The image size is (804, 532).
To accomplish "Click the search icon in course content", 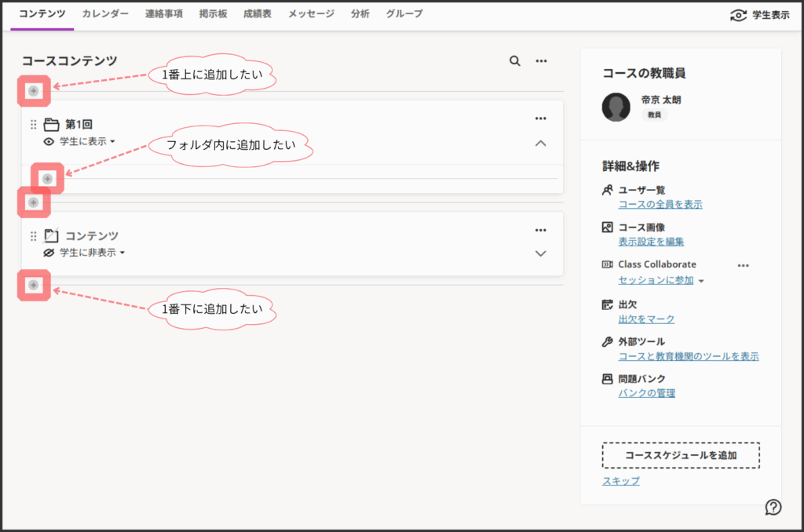I will (514, 61).
